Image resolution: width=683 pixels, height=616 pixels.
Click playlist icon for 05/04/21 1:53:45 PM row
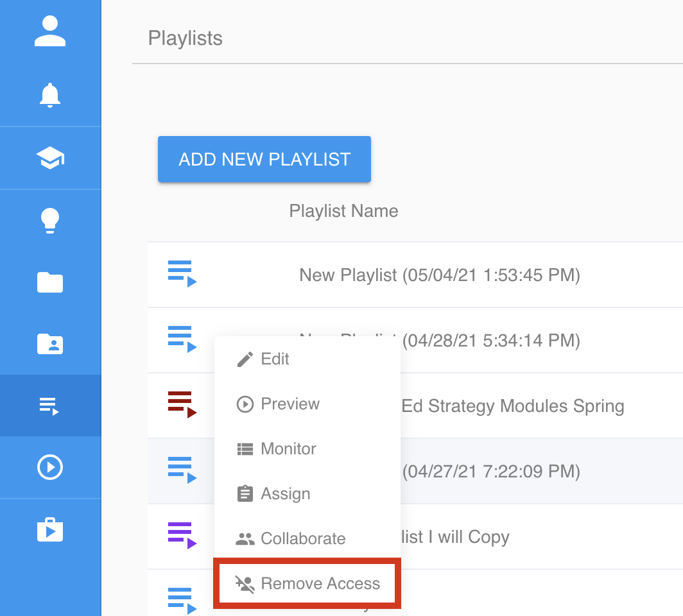[x=182, y=274]
